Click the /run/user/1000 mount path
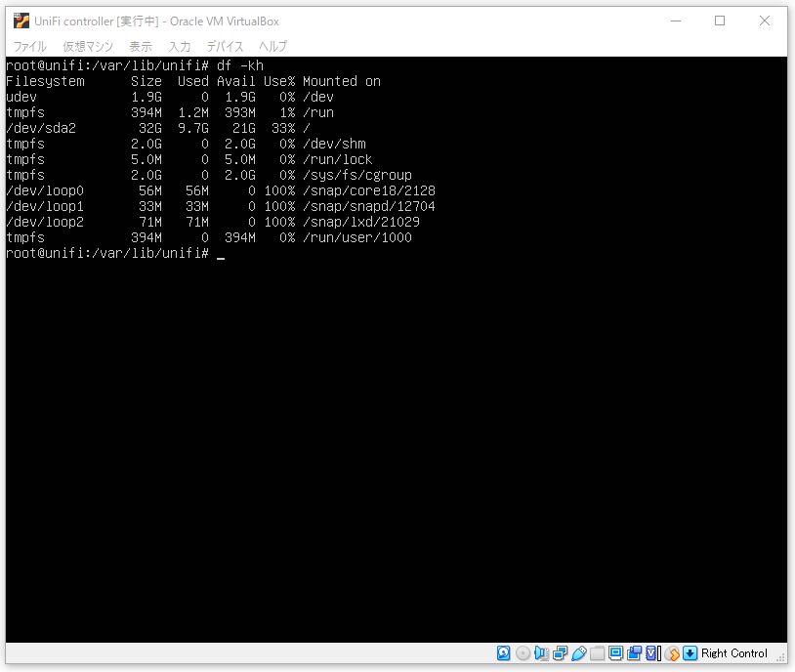The image size is (795, 672). tap(357, 238)
